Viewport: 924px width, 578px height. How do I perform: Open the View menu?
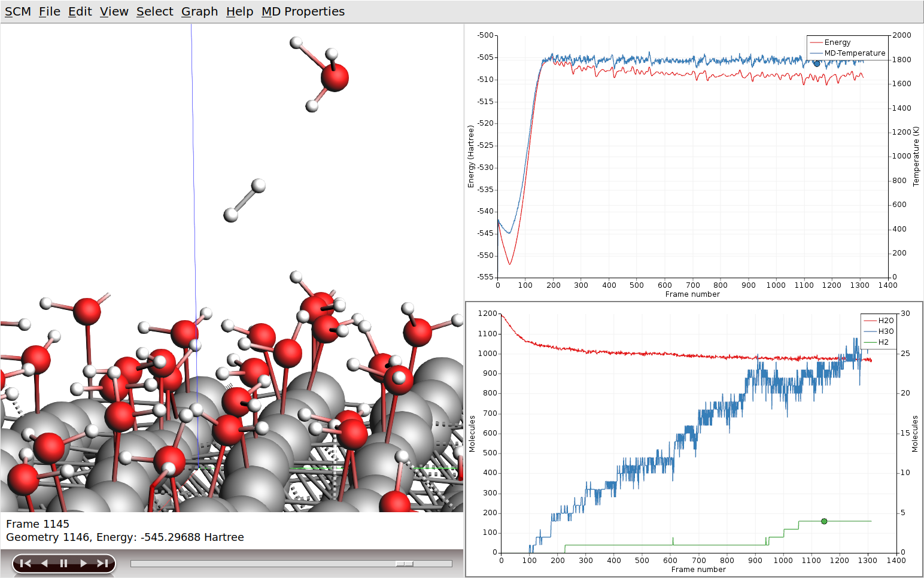(114, 11)
